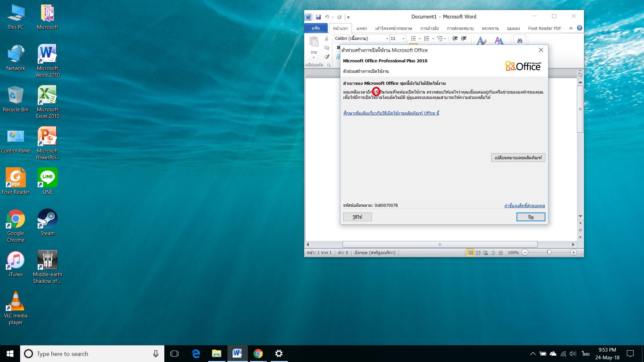Open the Foxit Reader PDF ribbon tab
The height and width of the screenshot is (362, 644).
tap(544, 28)
